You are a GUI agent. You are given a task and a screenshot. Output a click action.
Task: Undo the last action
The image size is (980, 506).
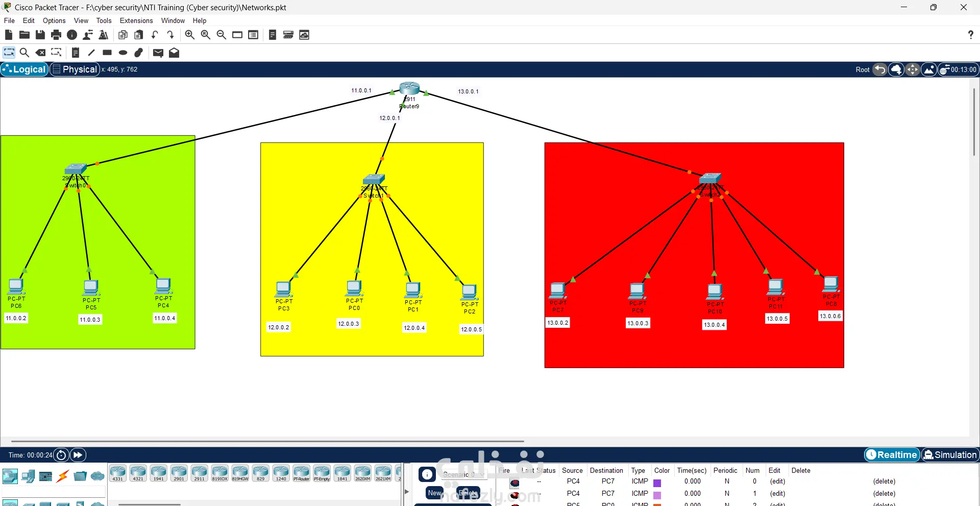(155, 35)
